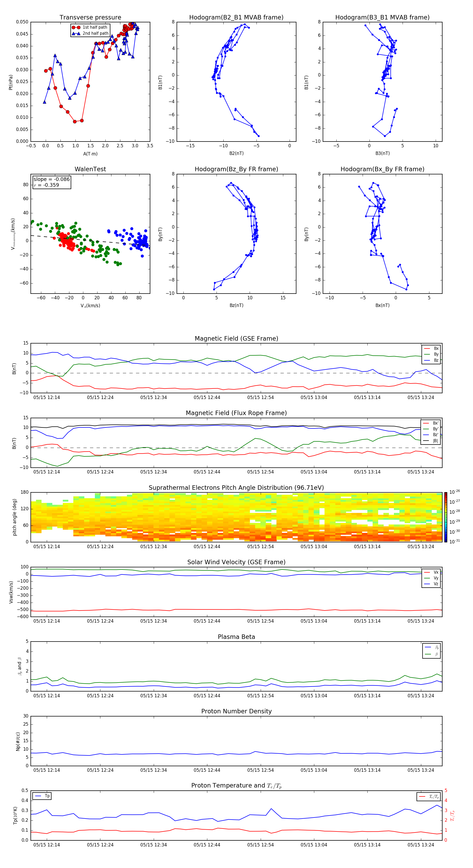The image size is (473, 868).
Task: Click '05/15 12:34' tick under Proton Number Density
Action: (x=153, y=770)
